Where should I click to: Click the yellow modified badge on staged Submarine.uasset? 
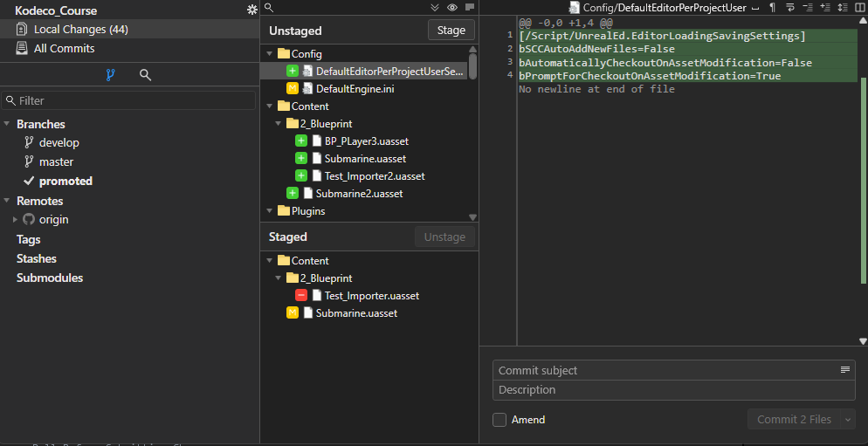[x=293, y=313]
